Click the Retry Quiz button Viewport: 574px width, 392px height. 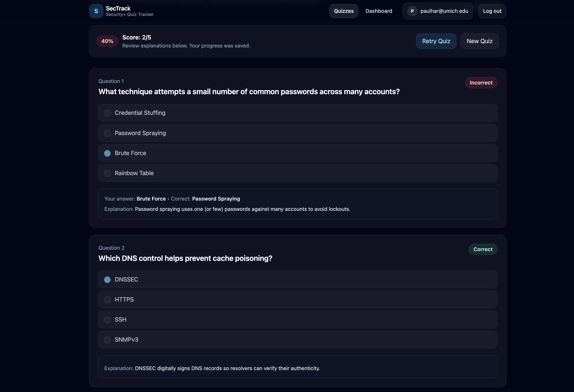(436, 41)
